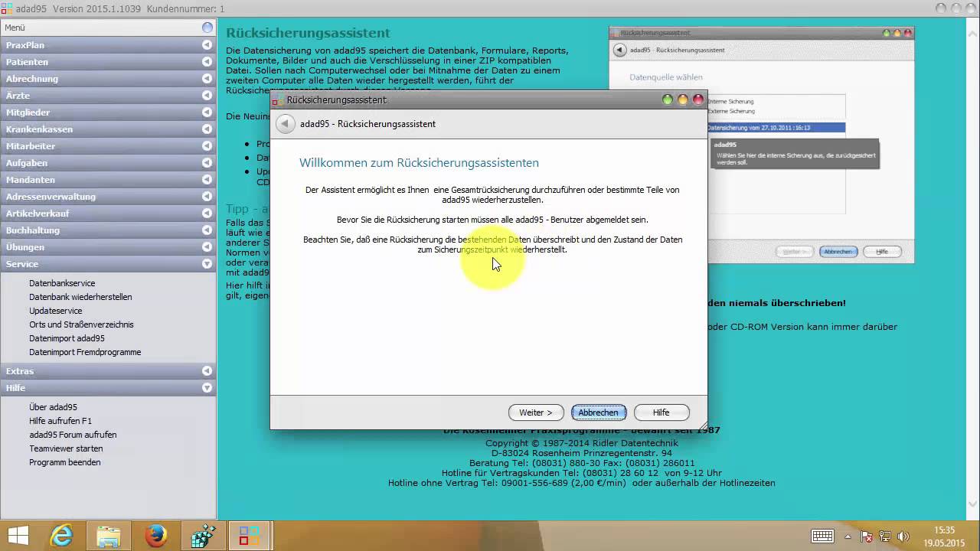
Task: Click the yellow button in dialog title bar
Action: [x=683, y=100]
